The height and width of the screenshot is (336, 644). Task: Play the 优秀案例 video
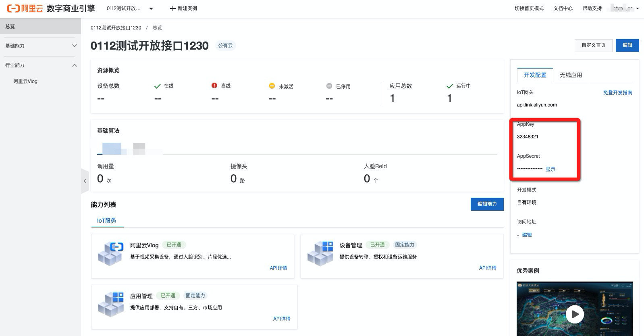[575, 314]
